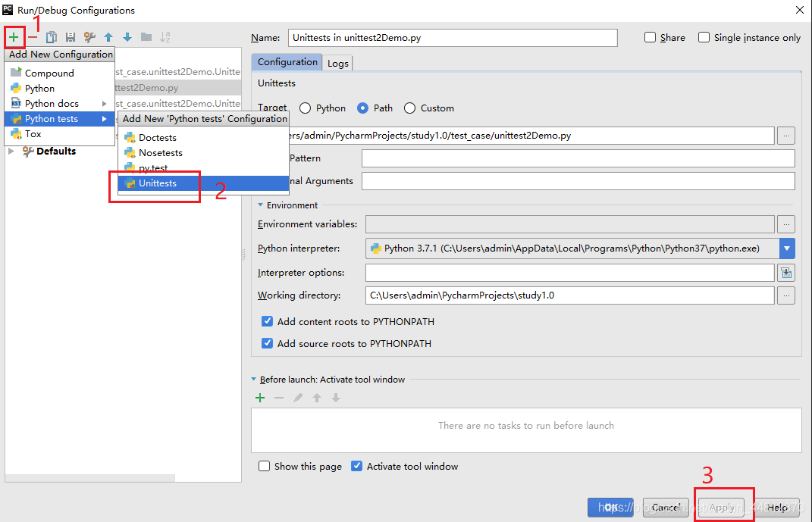
Task: Open environment variables editor ellipsis button
Action: pos(786,224)
